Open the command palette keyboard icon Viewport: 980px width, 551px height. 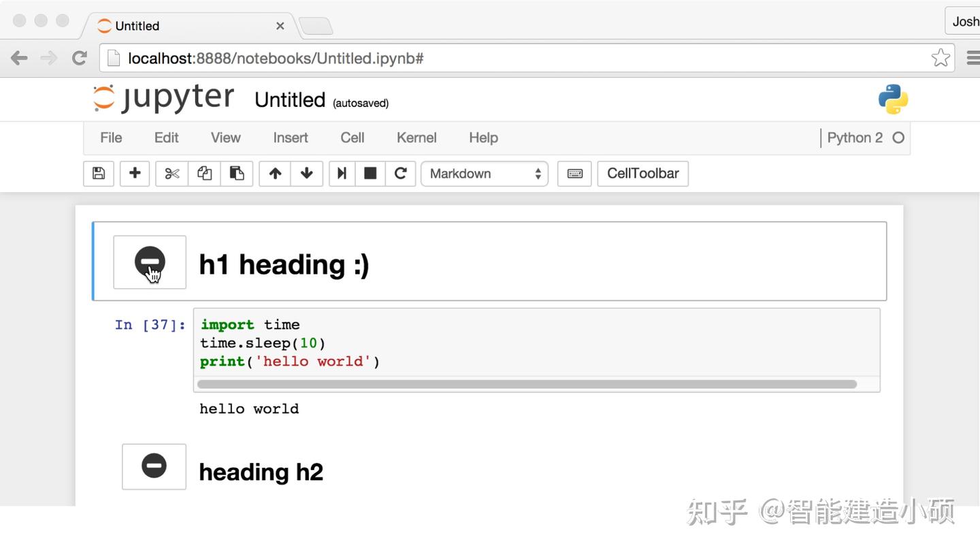(x=574, y=174)
